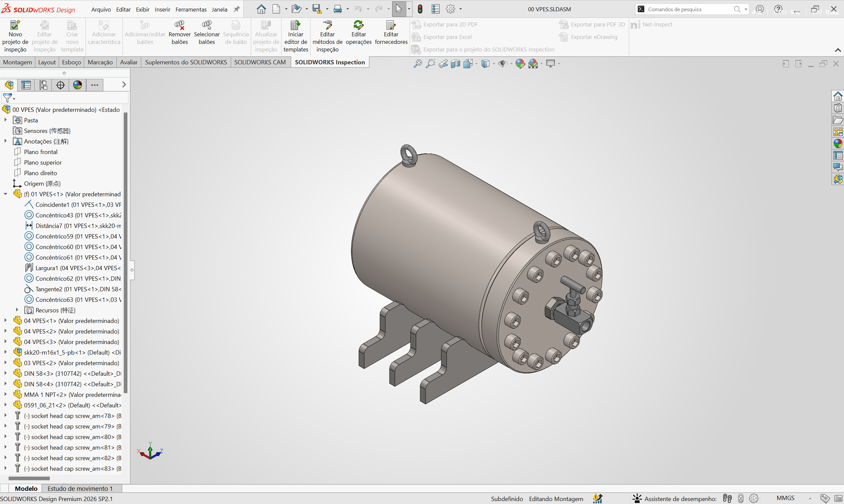This screenshot has height=504, width=844.
Task: Switch to the SOLIDWORKS CAM tab
Action: [x=260, y=62]
